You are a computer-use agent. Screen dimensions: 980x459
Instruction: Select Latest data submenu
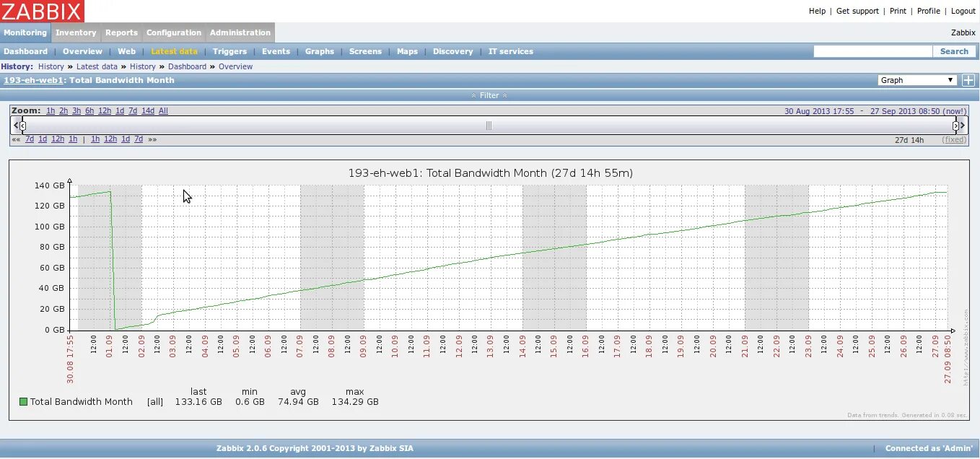174,51
